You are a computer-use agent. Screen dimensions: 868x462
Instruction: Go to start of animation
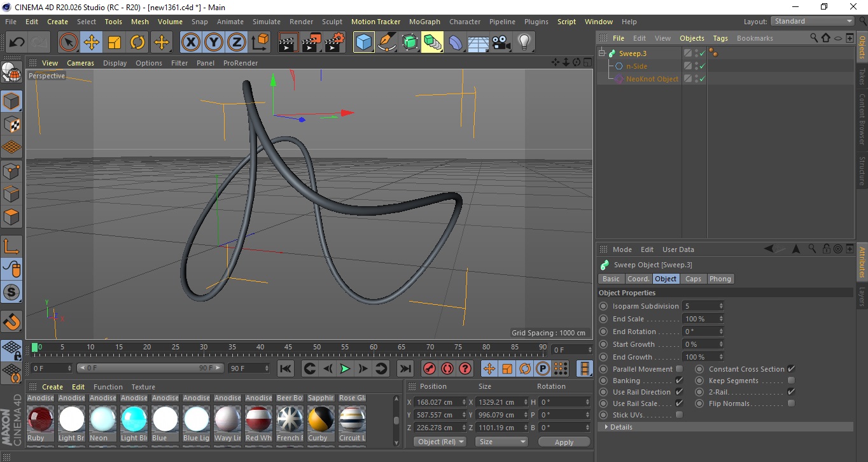(286, 368)
